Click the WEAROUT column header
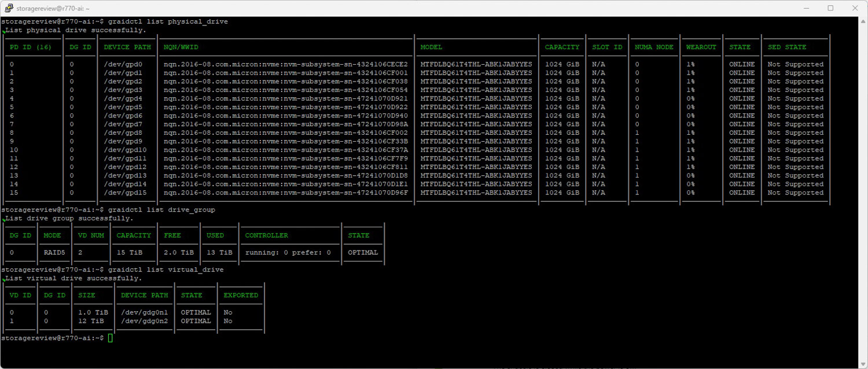This screenshot has width=868, height=369. 701,47
